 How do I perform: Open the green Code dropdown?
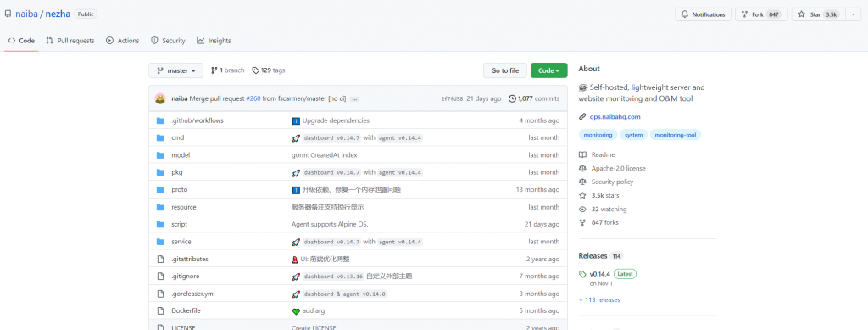pos(548,70)
